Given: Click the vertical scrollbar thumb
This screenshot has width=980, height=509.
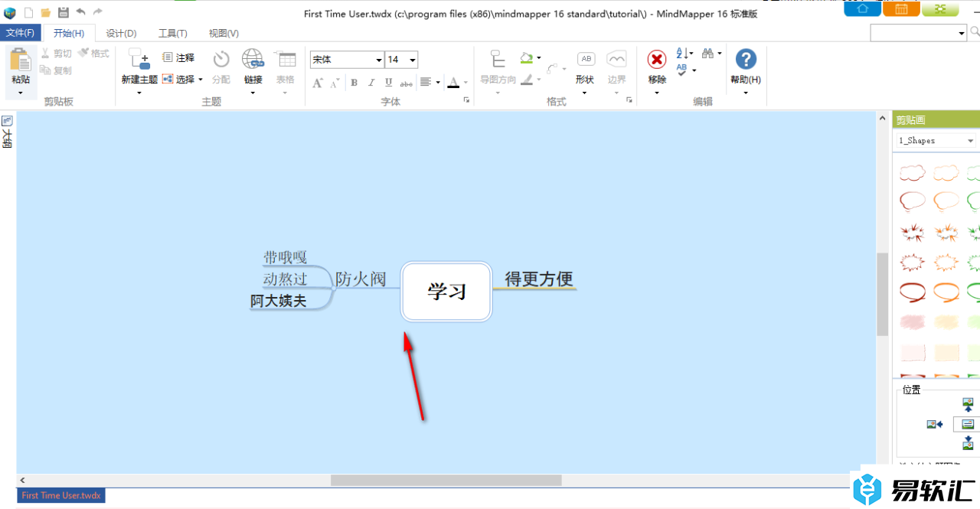Looking at the screenshot, I should 883,294.
